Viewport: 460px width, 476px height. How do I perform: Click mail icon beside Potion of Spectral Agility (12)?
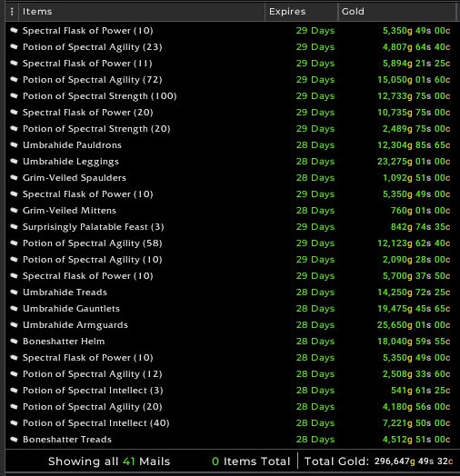tap(14, 374)
